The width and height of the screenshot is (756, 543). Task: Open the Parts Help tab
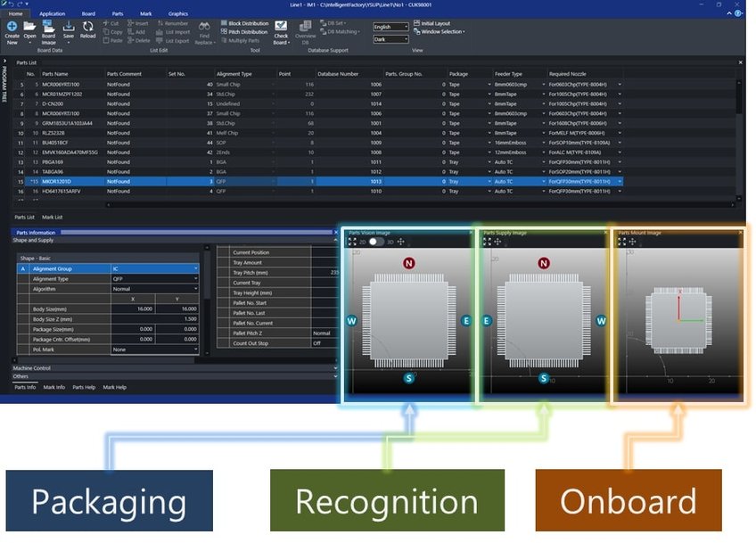[84, 387]
